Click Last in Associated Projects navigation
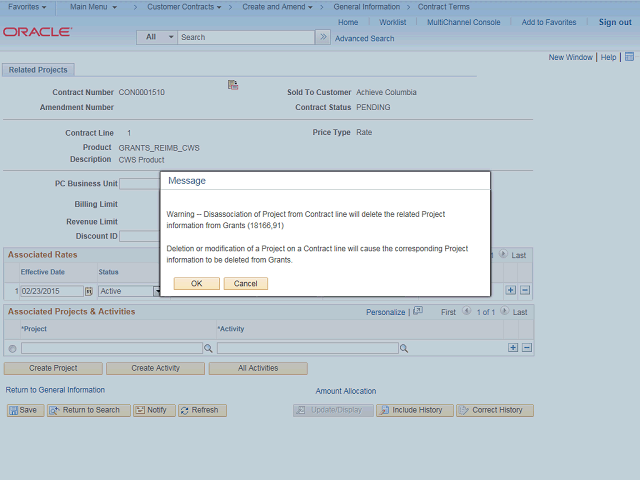640x480 pixels. point(520,312)
